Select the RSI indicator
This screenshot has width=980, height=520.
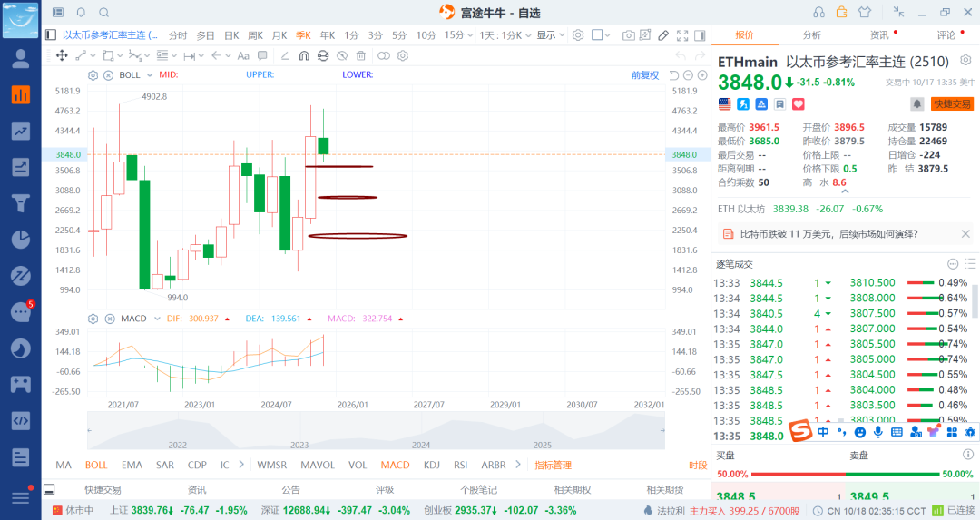[461, 465]
